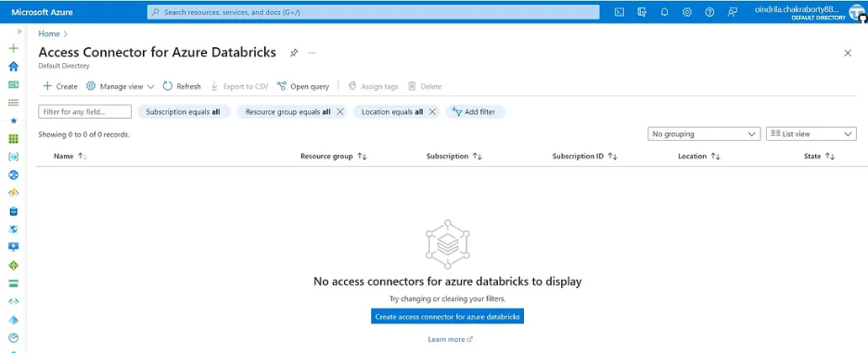This screenshot has height=353, width=868.
Task: Open Resource groups cube icon in sidebar
Action: point(14,157)
